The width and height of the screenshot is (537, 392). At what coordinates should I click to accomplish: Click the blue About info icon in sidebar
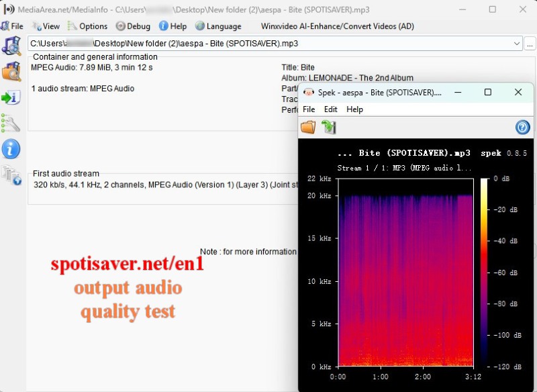pos(11,149)
